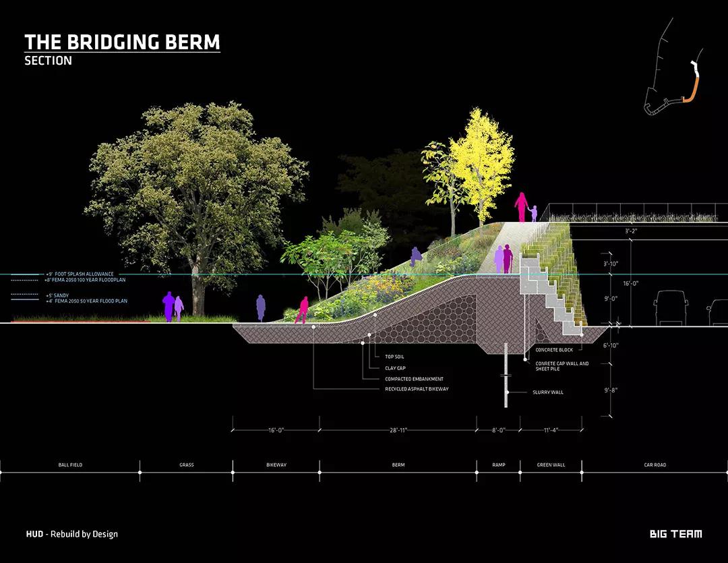Click the pink cyclist figure on the bikeway

303,309
